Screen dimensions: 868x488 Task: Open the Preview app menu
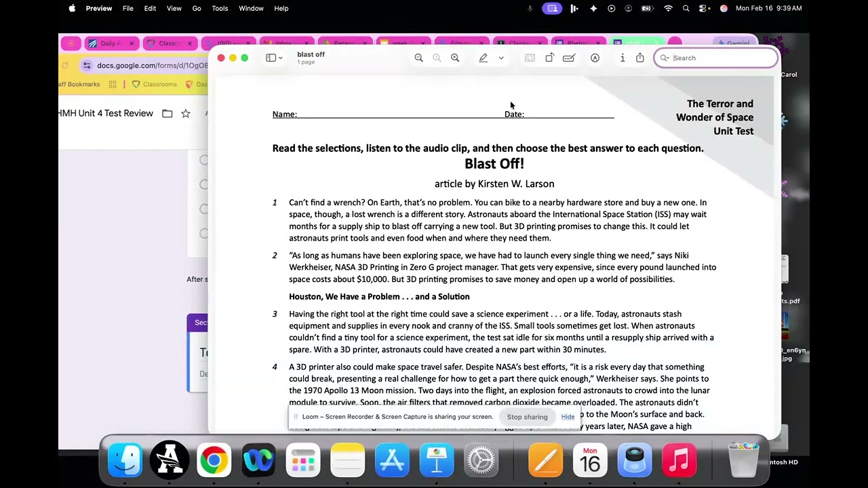pos(99,8)
